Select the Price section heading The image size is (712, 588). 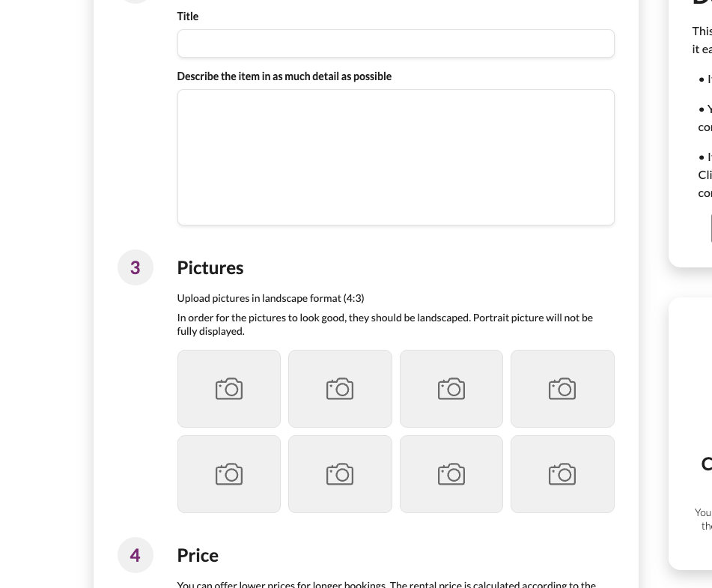(x=198, y=555)
